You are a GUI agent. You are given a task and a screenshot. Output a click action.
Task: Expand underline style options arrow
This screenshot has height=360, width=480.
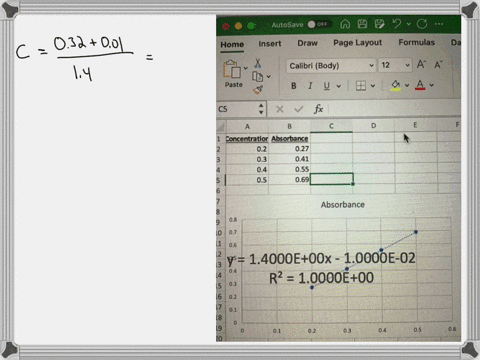tap(338, 86)
